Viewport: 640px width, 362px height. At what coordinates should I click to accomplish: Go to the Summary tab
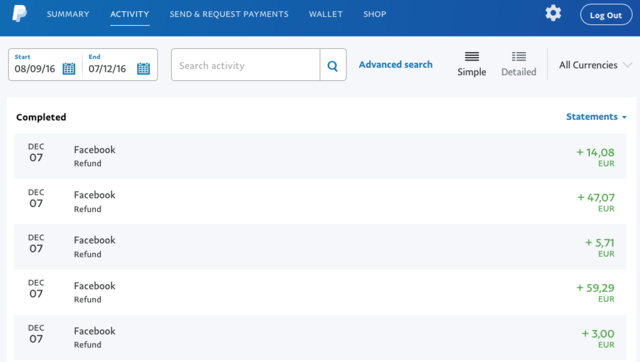pos(68,14)
